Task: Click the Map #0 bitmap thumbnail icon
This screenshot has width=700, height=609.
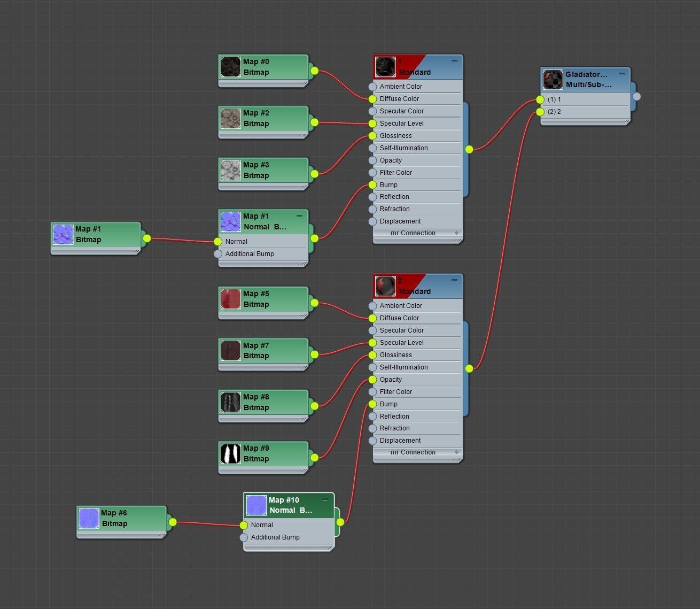Action: click(x=231, y=67)
